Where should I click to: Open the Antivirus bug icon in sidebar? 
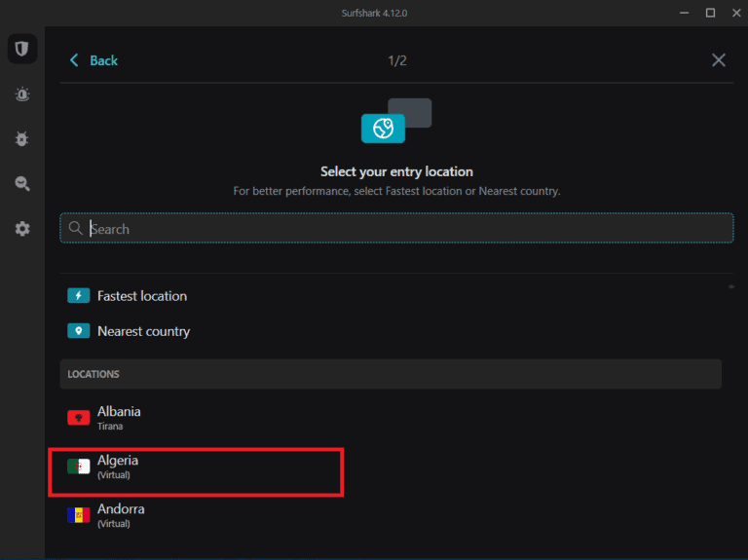22,139
